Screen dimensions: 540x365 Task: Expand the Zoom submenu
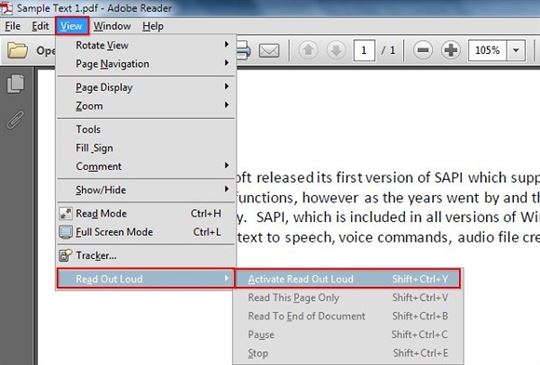point(146,106)
